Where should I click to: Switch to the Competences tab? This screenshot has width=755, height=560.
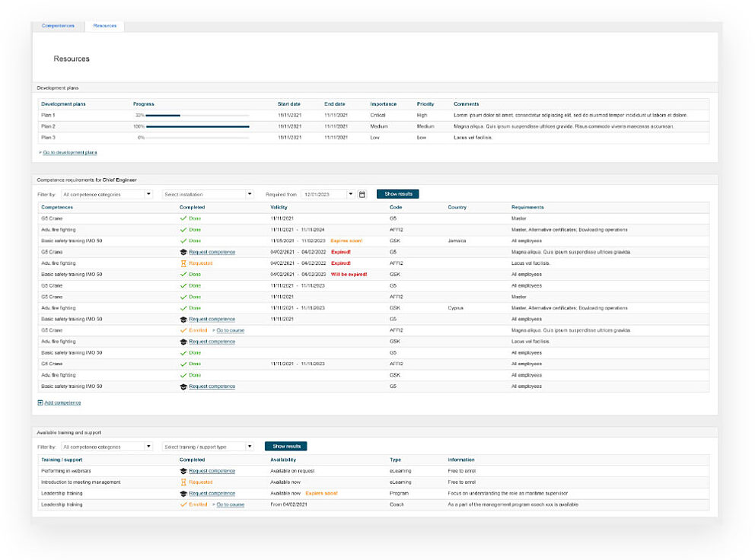coord(58,26)
